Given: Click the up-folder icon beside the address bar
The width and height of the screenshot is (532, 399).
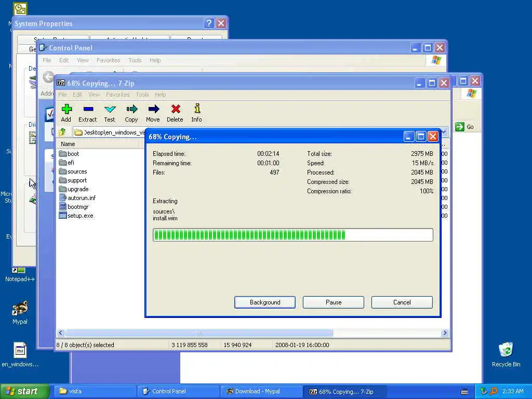Looking at the screenshot, I should [x=62, y=132].
